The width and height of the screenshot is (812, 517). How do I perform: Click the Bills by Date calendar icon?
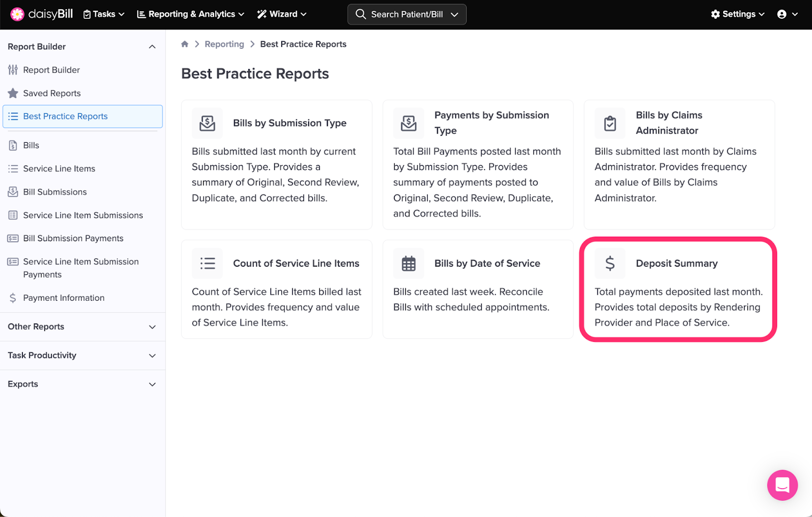click(x=409, y=263)
